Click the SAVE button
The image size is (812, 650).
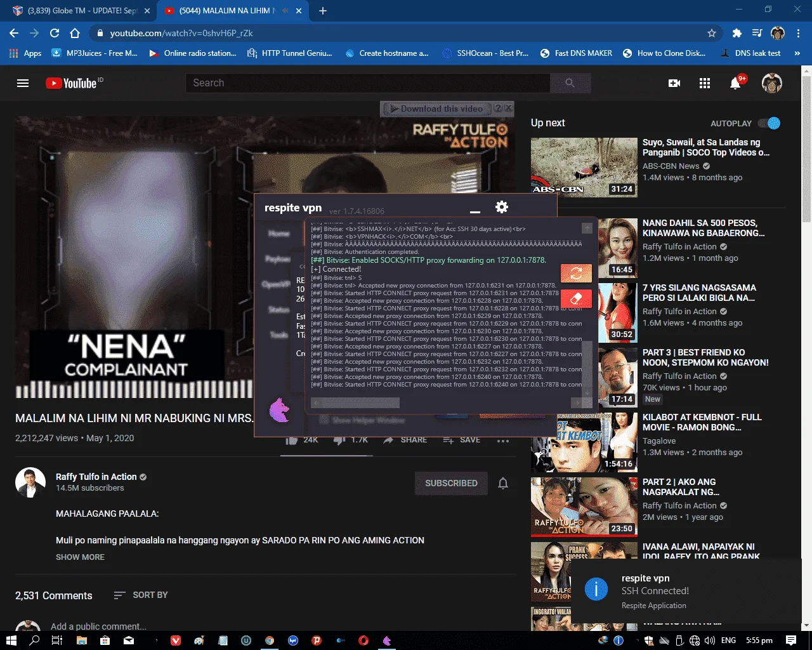pos(462,440)
